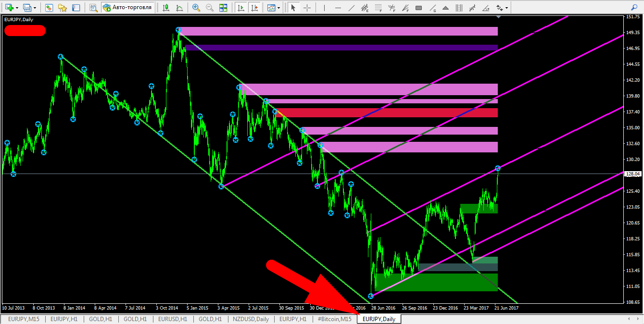Click the star marker at current price

pos(498,168)
